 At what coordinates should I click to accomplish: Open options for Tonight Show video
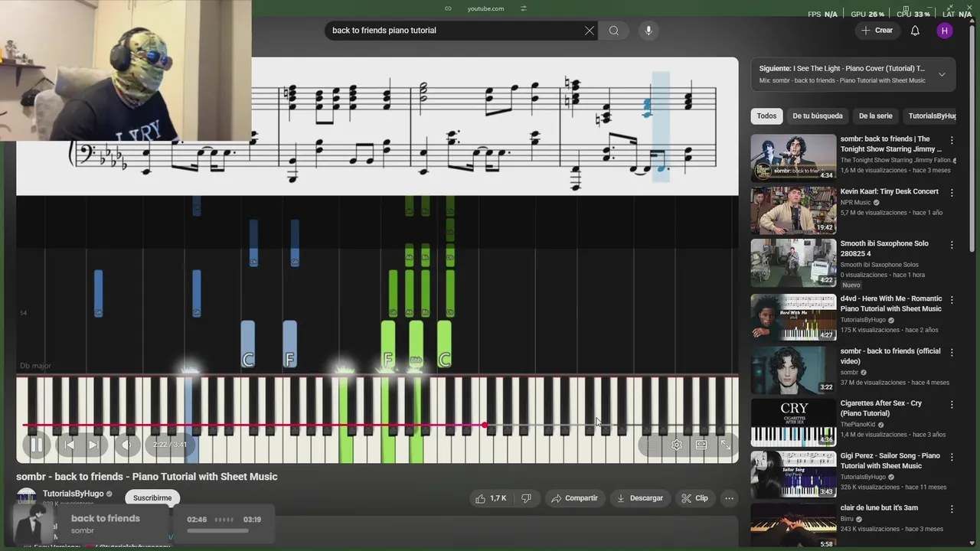(952, 141)
